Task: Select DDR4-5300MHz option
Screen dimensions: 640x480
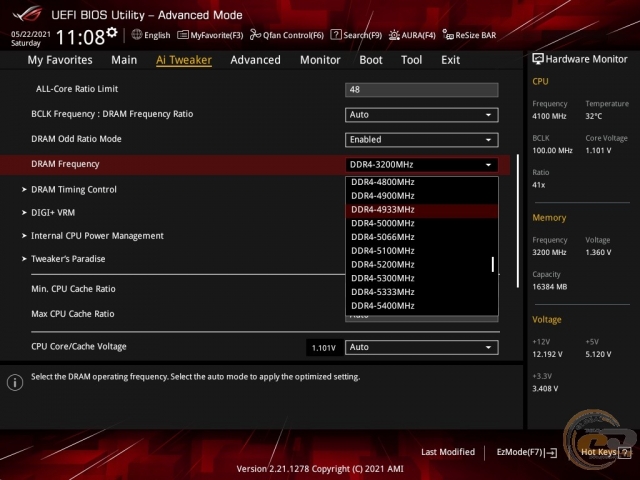Action: (x=422, y=278)
